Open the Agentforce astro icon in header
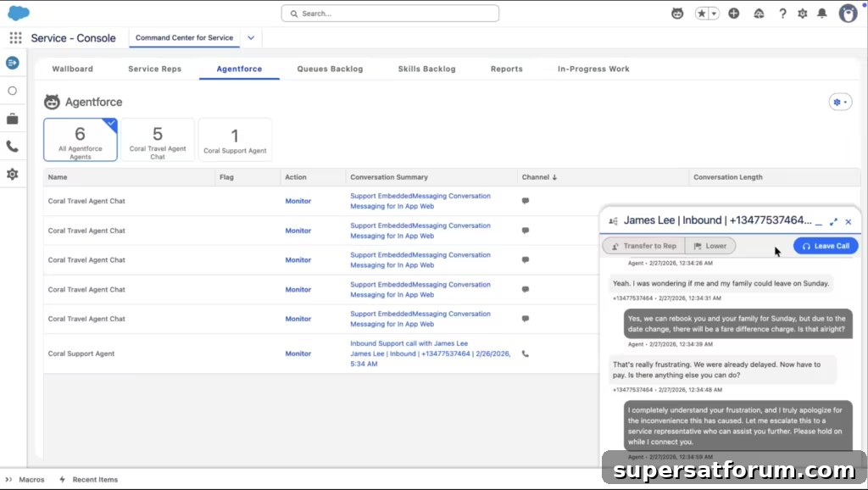Image resolution: width=868 pixels, height=490 pixels. [x=677, y=14]
